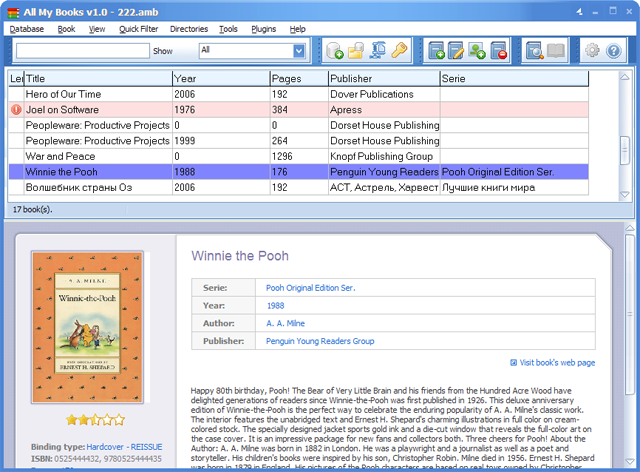Select the Winnie the Pooh row

click(298, 172)
